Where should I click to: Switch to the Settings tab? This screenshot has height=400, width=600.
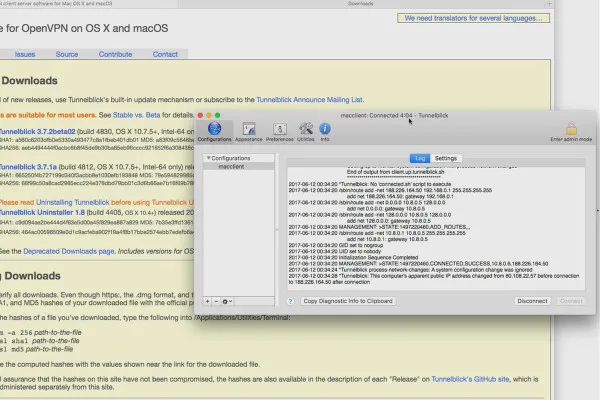[x=446, y=158]
